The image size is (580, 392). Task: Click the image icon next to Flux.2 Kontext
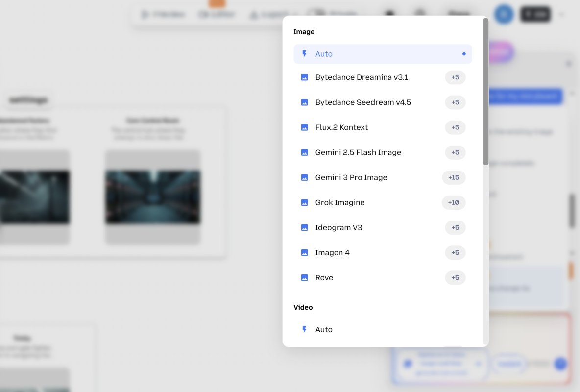(x=304, y=127)
